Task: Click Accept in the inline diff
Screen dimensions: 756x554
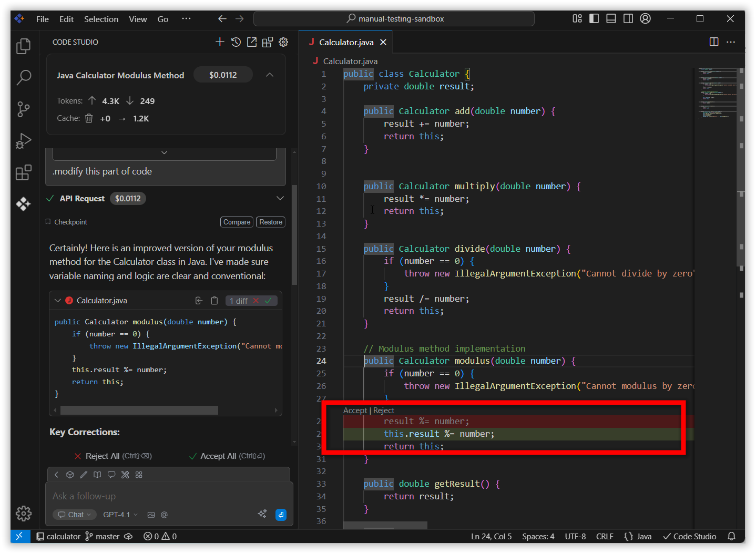Action: [x=355, y=411]
